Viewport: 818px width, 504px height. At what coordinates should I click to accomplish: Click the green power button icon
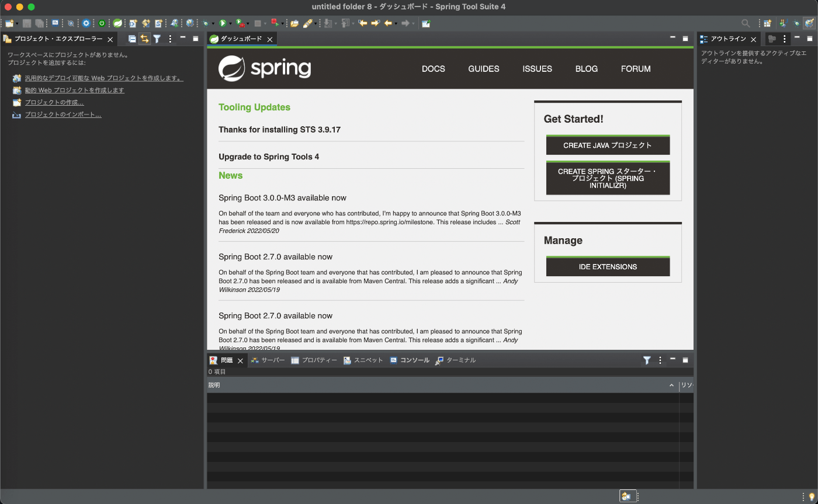coord(102,23)
